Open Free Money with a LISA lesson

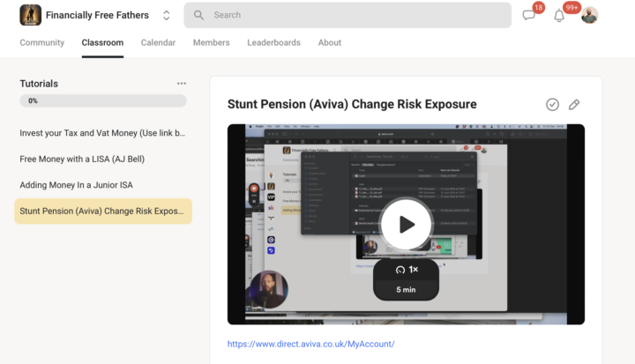point(103,160)
